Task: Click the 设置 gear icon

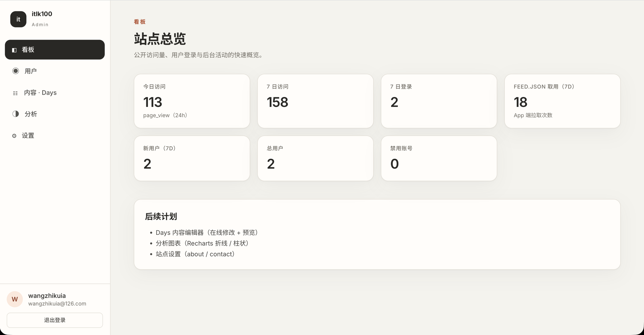Action: [14, 136]
